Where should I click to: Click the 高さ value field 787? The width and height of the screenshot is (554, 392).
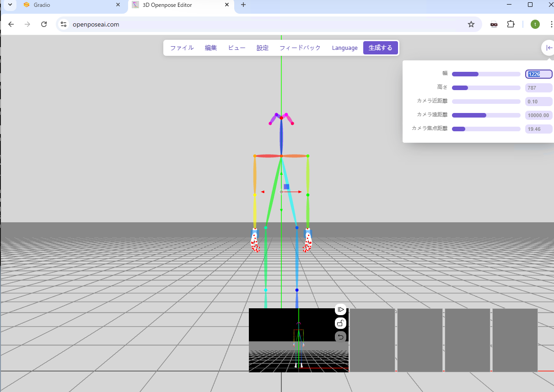point(538,88)
